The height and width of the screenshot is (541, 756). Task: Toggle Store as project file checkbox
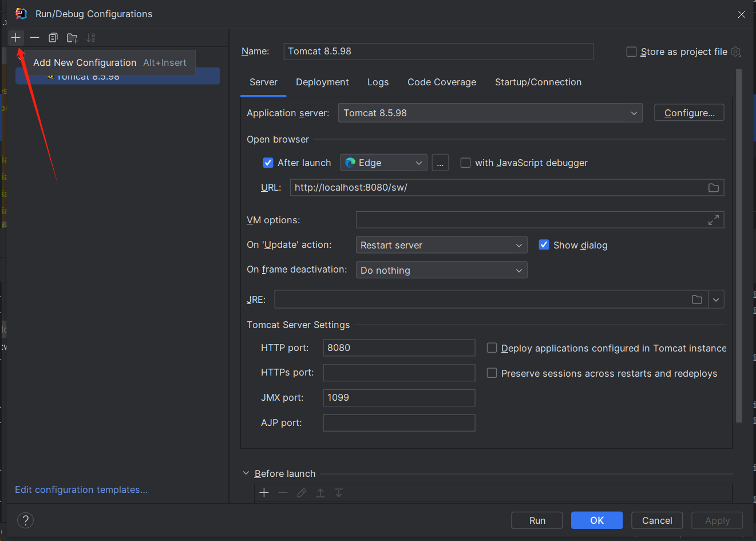[x=632, y=52]
